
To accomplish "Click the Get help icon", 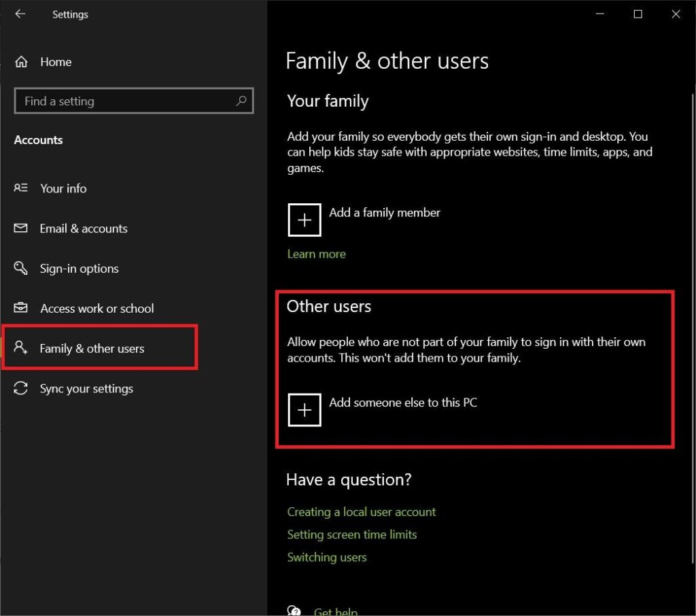I will pyautogui.click(x=294, y=610).
